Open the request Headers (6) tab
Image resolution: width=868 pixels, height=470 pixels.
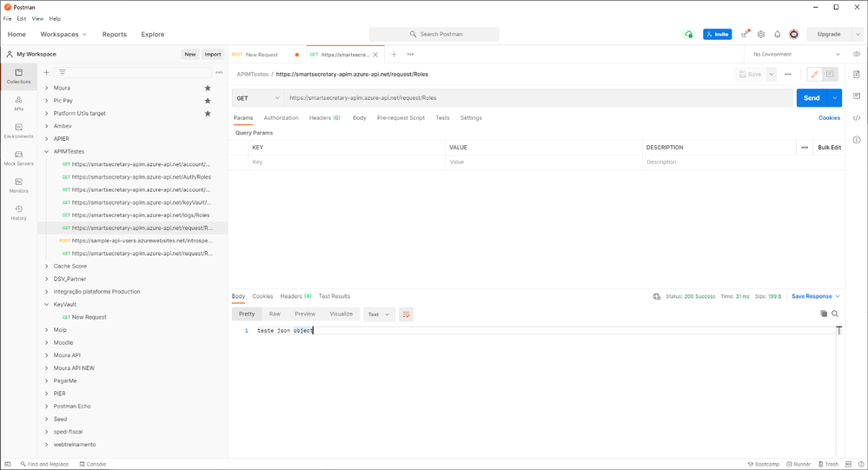[x=324, y=118]
